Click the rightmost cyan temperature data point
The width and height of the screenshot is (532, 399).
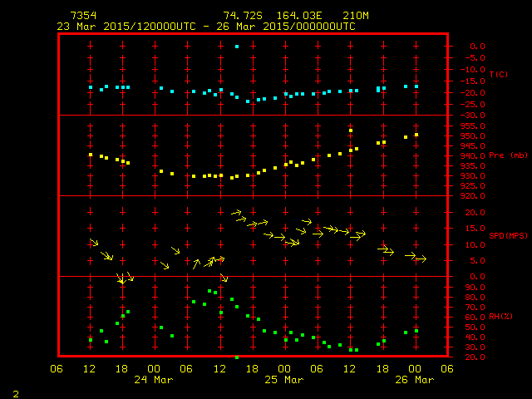(x=416, y=86)
